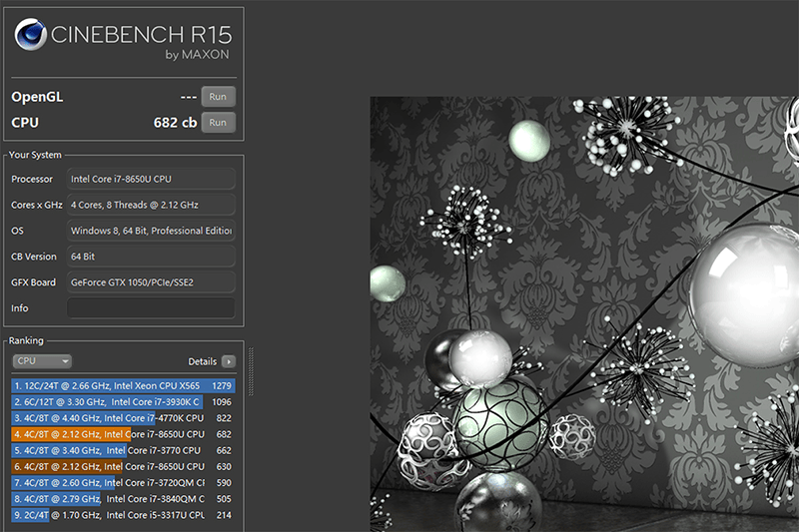Click the OS field showing Windows 8
The width and height of the screenshot is (799, 532).
[151, 231]
